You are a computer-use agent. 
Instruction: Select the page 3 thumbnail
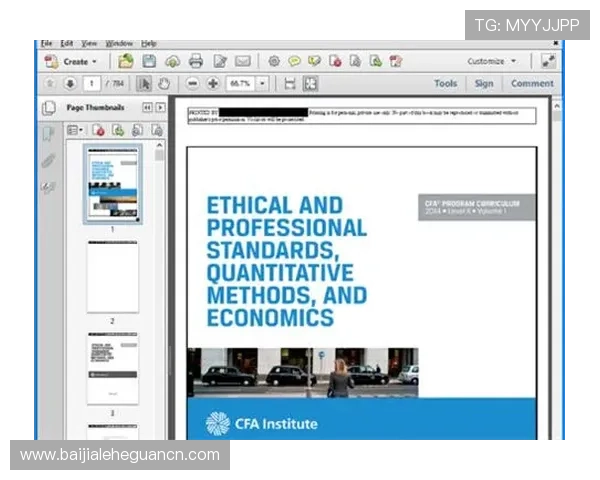112,368
